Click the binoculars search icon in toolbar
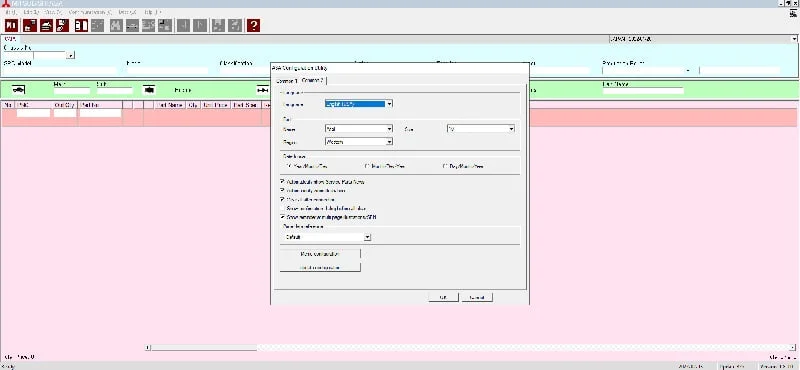The image size is (800, 370). pyautogui.click(x=116, y=25)
